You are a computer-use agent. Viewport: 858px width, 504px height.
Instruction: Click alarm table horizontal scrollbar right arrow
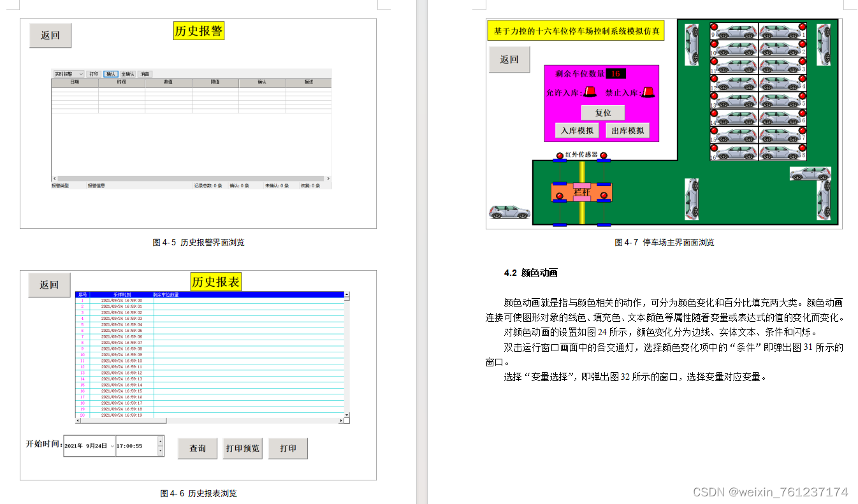(x=328, y=178)
